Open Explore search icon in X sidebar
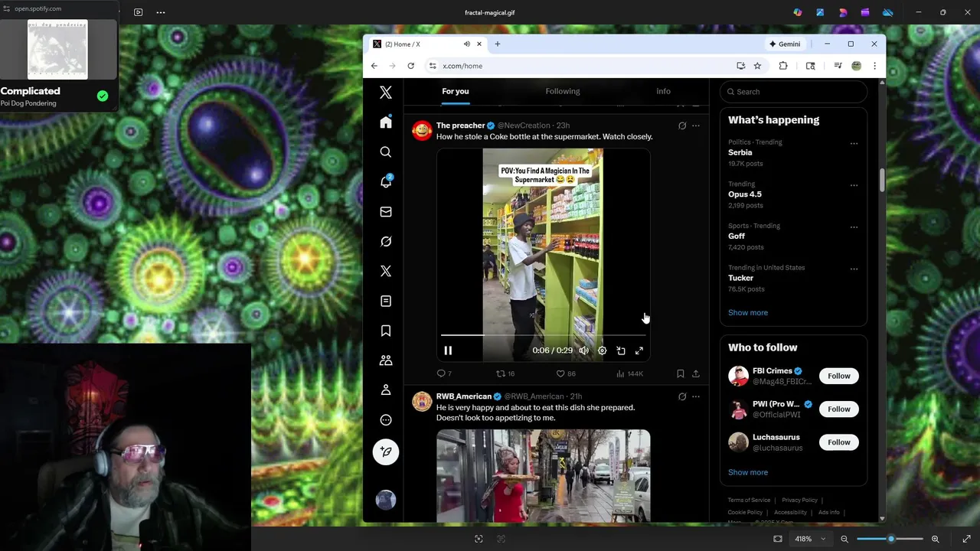 [386, 152]
